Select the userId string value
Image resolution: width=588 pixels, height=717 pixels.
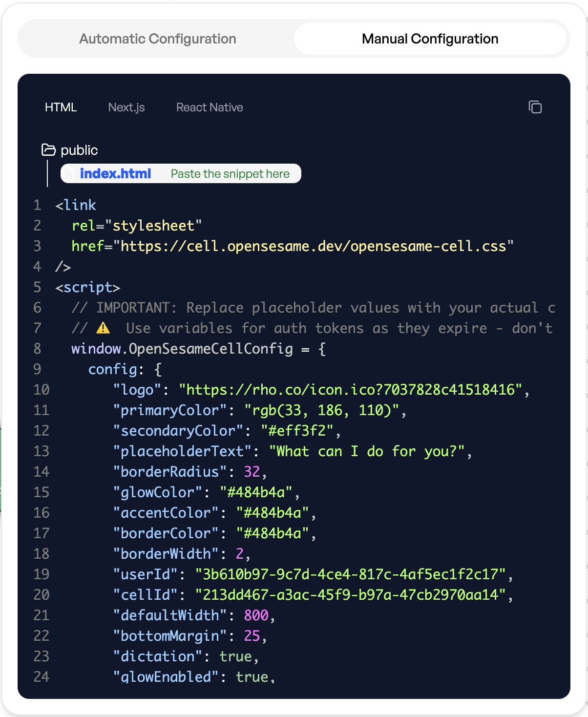click(354, 574)
